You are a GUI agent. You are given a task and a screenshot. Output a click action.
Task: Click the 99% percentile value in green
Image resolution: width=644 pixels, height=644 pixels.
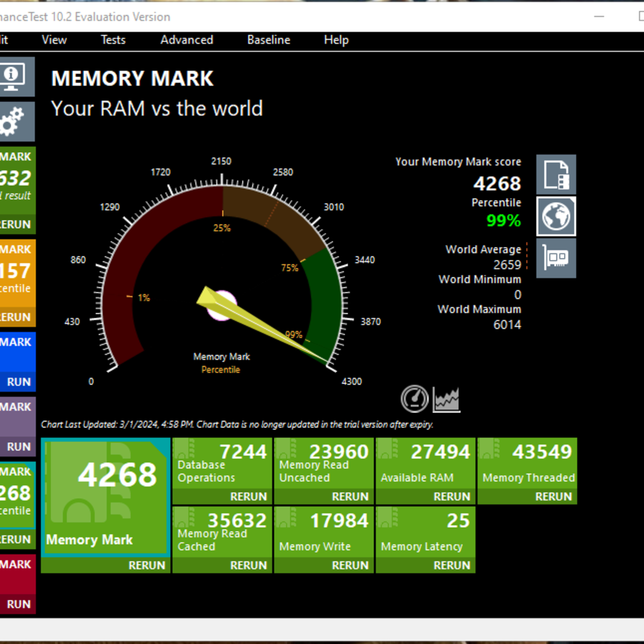(x=503, y=221)
